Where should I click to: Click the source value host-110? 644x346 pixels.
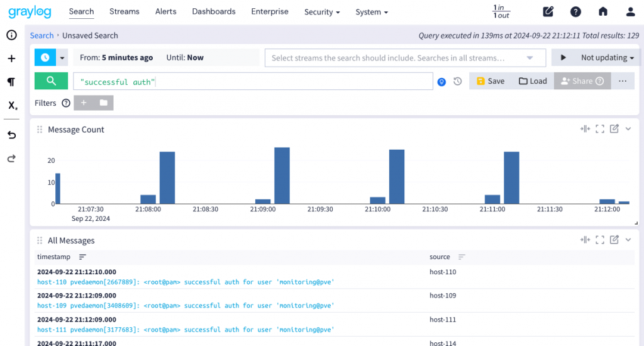coord(443,272)
